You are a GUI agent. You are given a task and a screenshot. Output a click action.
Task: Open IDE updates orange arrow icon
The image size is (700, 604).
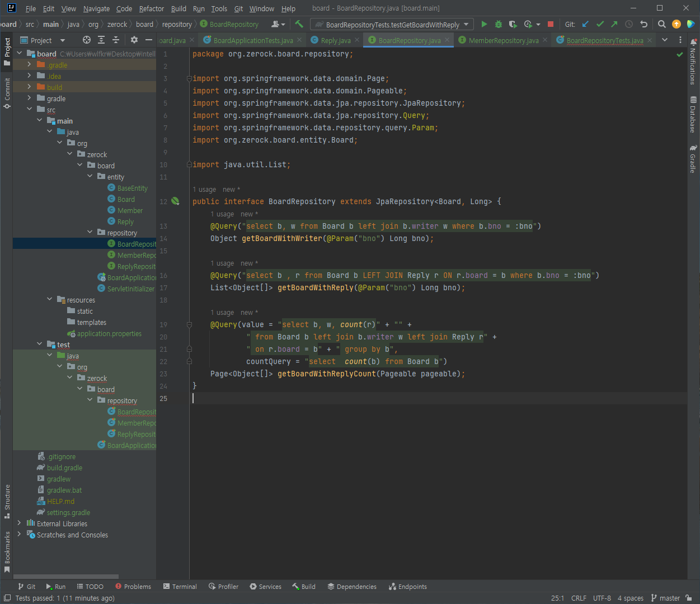pos(676,24)
